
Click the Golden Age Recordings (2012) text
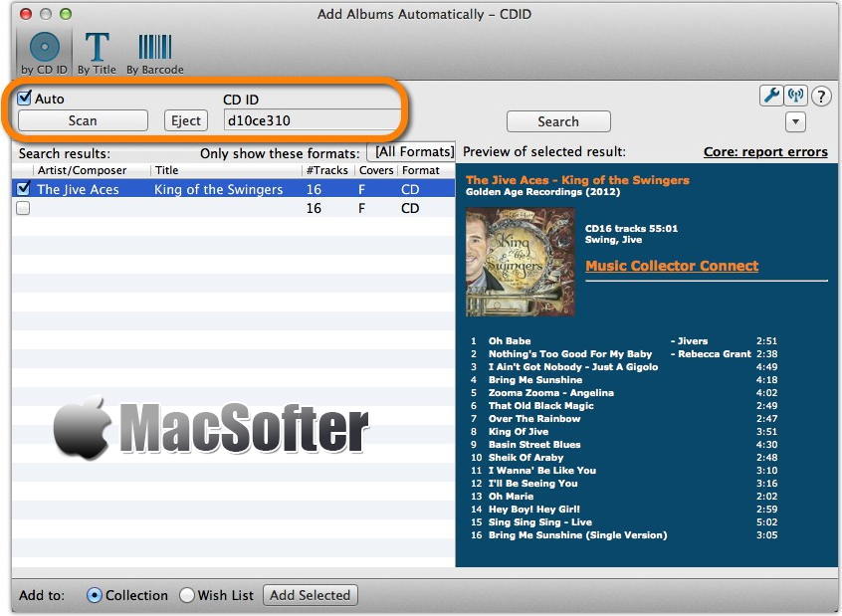click(x=542, y=192)
